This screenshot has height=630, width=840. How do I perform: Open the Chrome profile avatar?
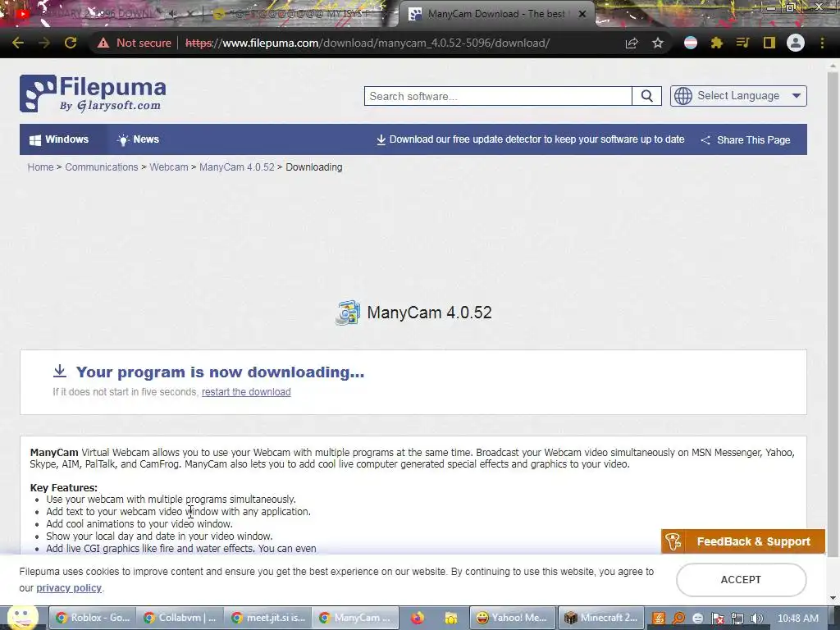point(796,43)
